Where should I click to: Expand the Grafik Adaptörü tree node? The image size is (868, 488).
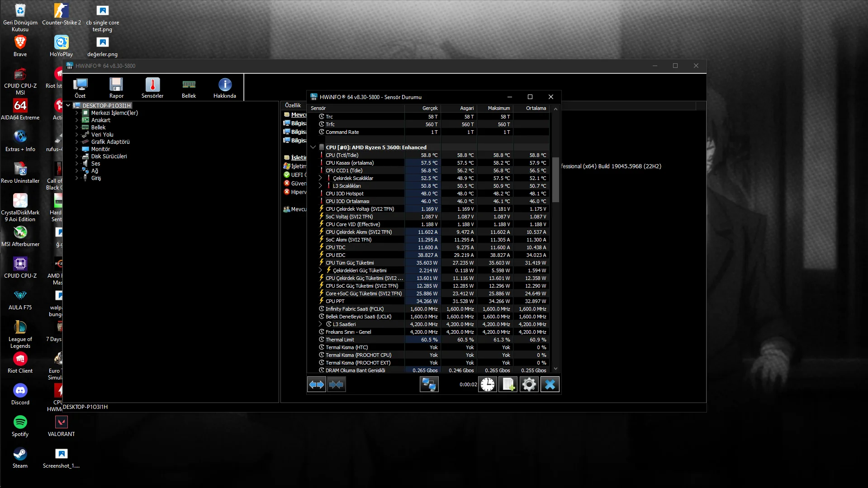click(x=77, y=142)
